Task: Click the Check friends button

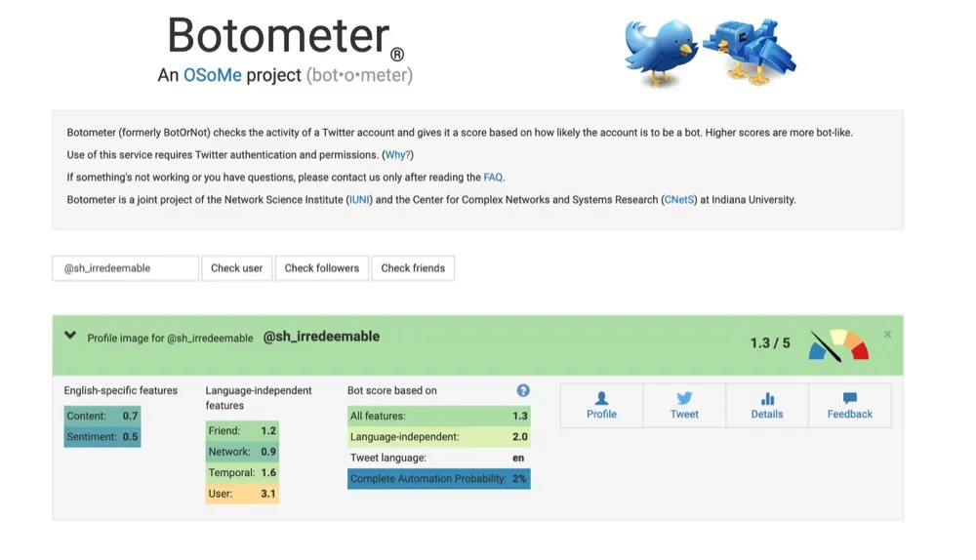Action: 413,268
